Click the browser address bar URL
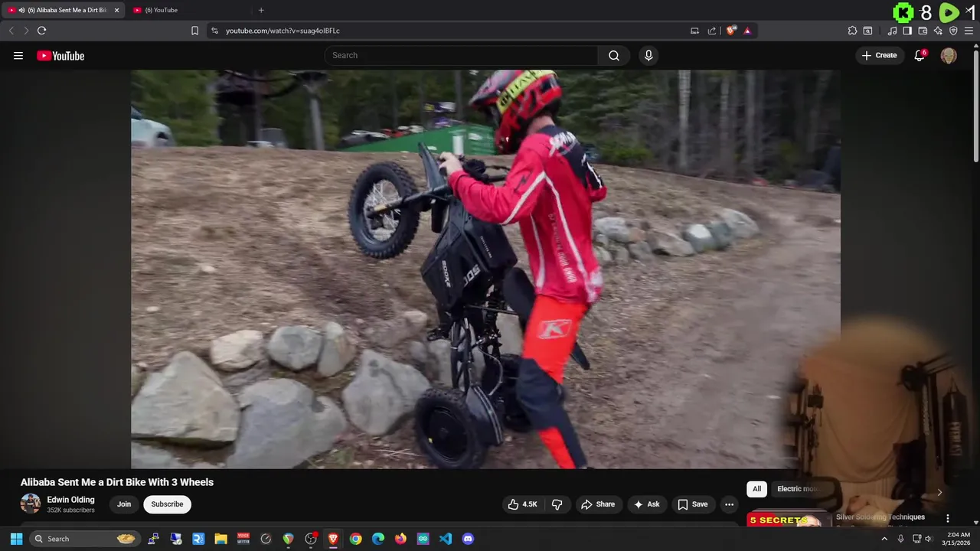This screenshot has width=980, height=551. click(x=283, y=31)
